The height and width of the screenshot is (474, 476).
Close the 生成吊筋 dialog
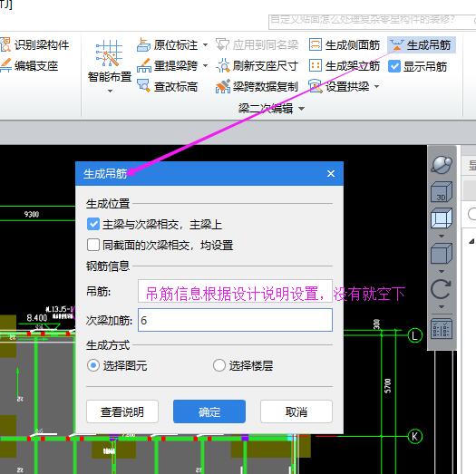coord(331,173)
